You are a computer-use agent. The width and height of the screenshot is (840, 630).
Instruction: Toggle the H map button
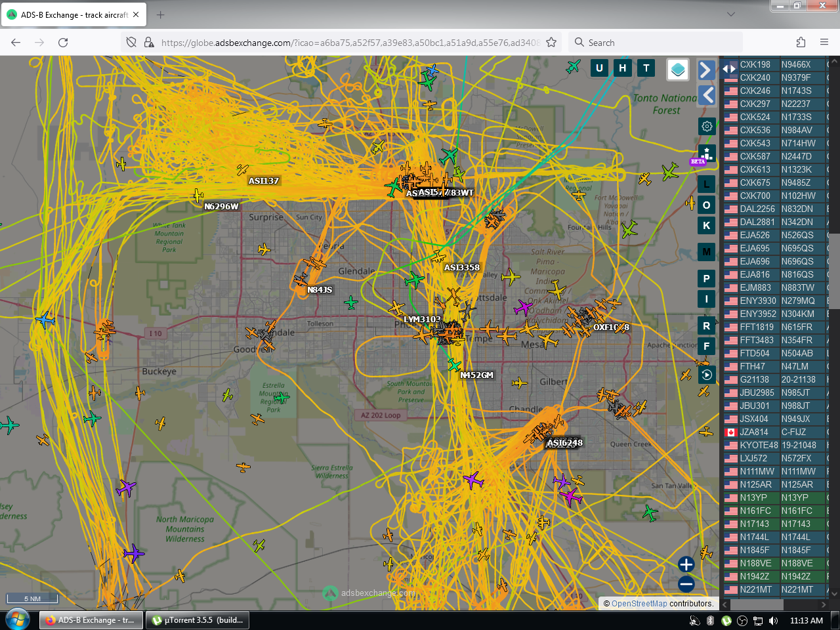pos(623,68)
